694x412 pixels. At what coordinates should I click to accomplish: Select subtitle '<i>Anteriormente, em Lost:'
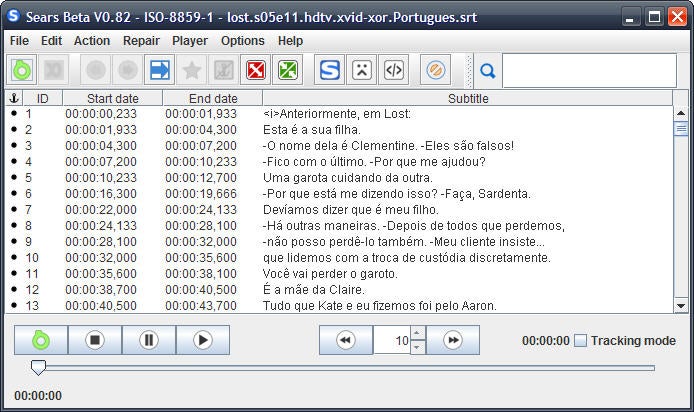pyautogui.click(x=336, y=114)
